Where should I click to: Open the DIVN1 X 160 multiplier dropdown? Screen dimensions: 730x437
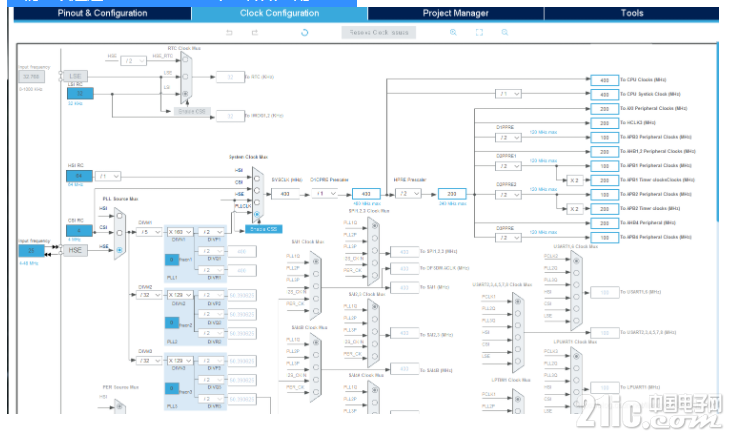180,232
